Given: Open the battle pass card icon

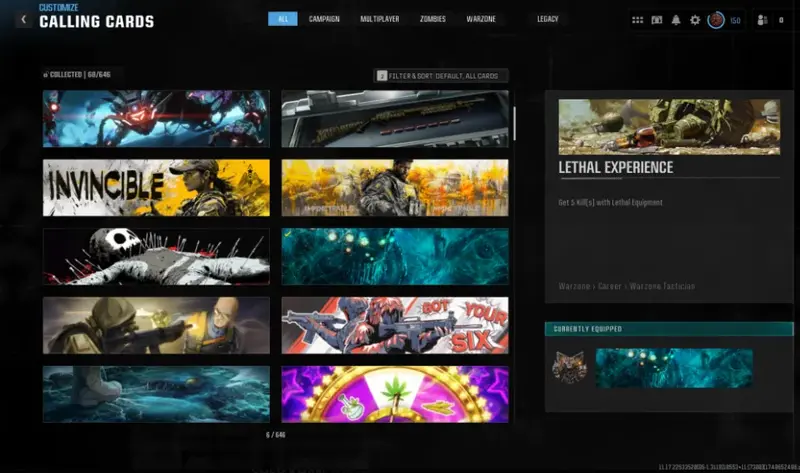Looking at the screenshot, I should [x=657, y=19].
